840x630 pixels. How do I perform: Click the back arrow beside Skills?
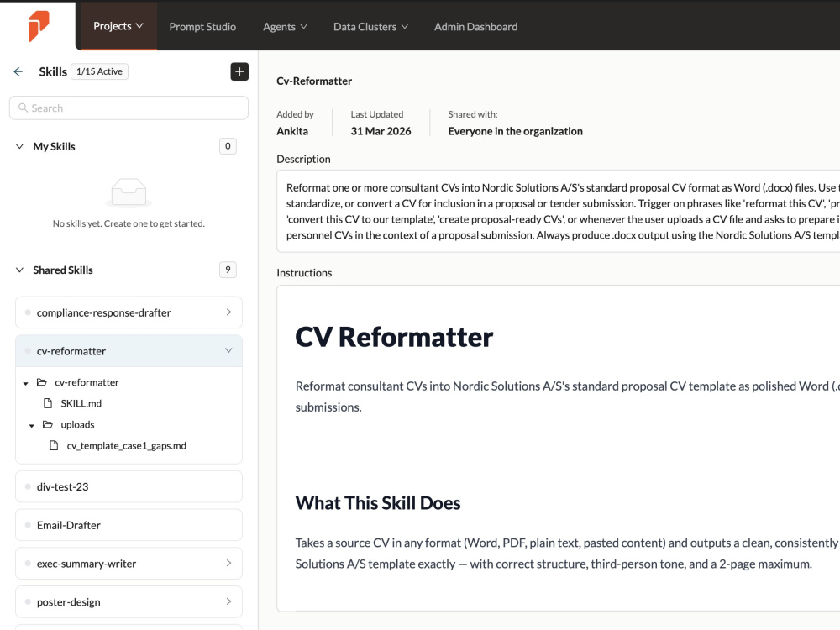point(18,71)
